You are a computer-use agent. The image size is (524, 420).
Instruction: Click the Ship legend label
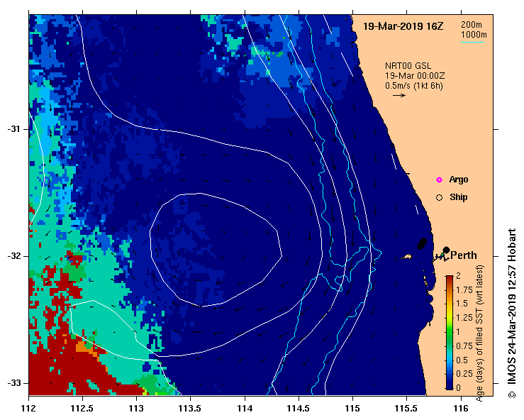[459, 197]
